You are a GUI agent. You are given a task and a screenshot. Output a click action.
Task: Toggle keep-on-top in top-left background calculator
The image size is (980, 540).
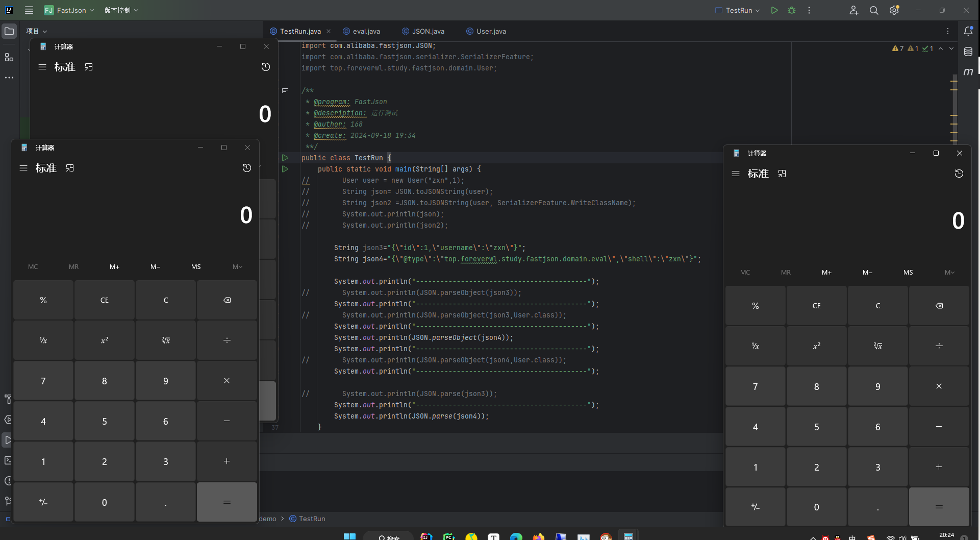89,67
